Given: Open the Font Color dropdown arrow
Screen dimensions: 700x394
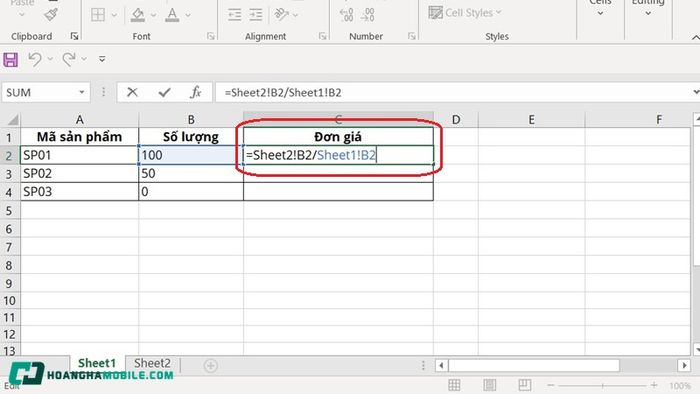Looking at the screenshot, I should coord(188,15).
